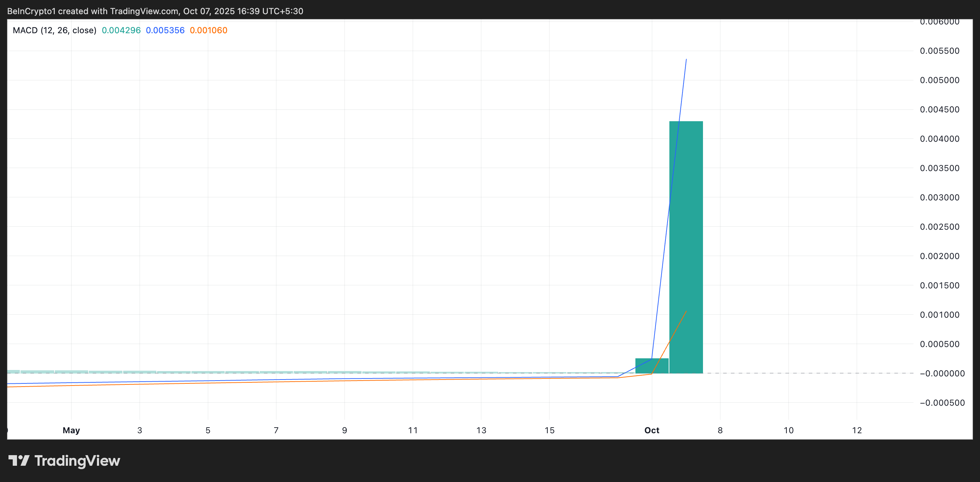Screen dimensions: 980x482
Task: Click the blue MACD value 0.005356
Action: click(165, 30)
